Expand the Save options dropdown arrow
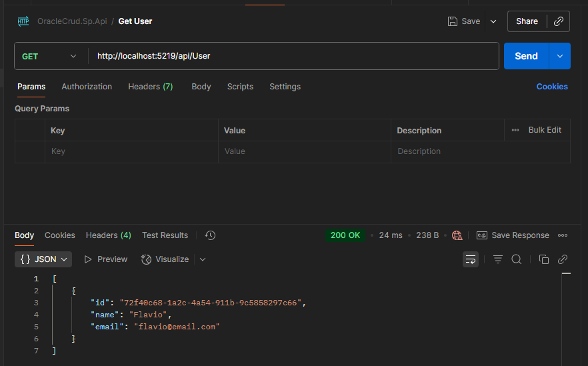The width and height of the screenshot is (588, 366). click(493, 21)
